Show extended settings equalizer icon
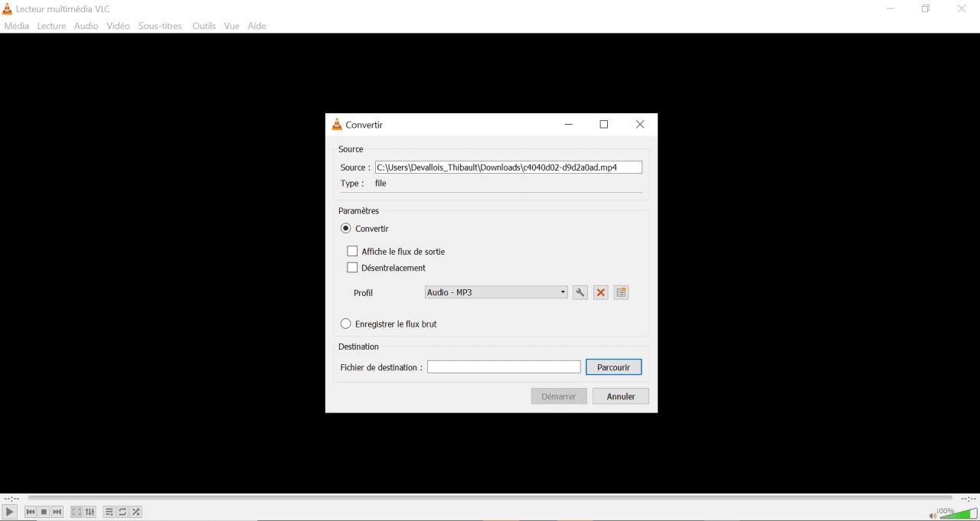The image size is (980, 521). (x=90, y=512)
